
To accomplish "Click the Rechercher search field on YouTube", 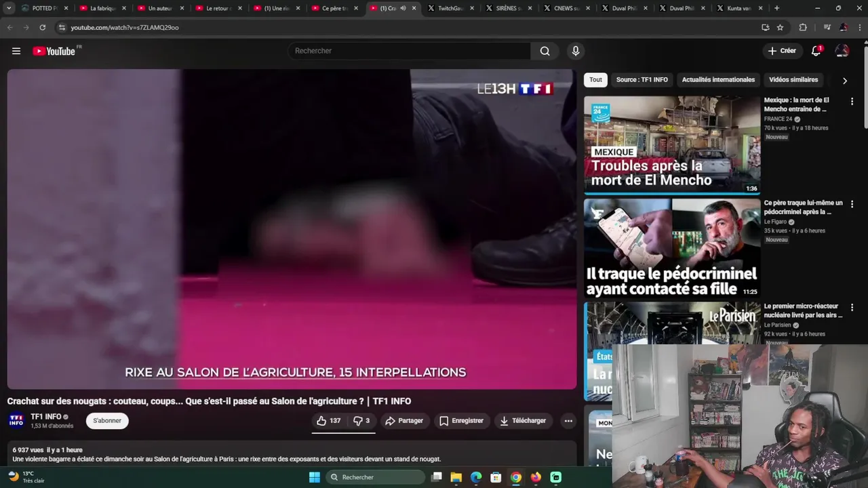I will click(x=409, y=51).
